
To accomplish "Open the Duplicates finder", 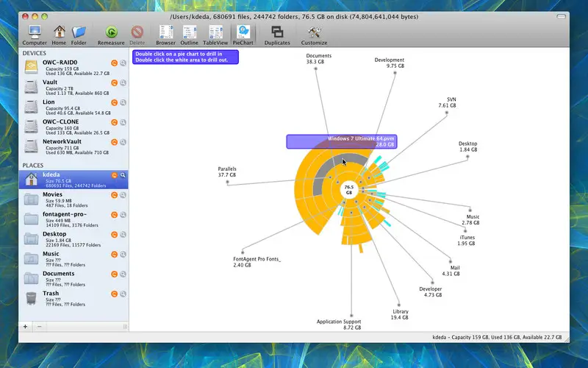I will (277, 32).
